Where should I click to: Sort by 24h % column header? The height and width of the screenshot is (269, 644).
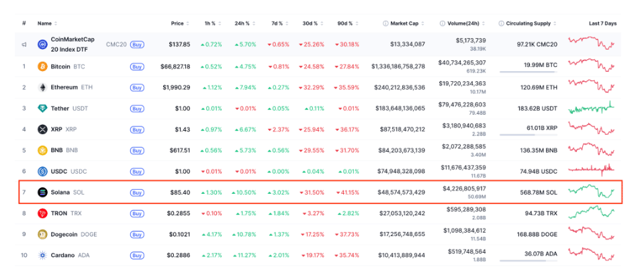pyautogui.click(x=242, y=23)
